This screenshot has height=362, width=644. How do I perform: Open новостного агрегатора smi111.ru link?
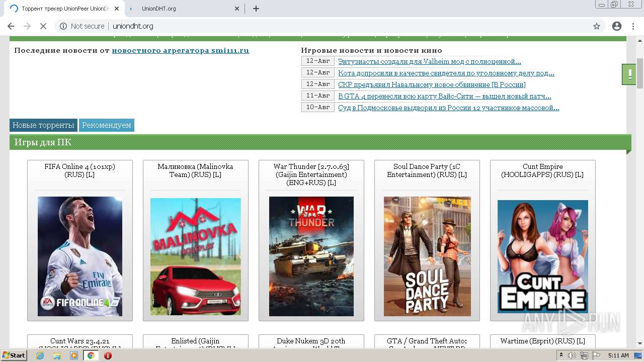coord(180,50)
